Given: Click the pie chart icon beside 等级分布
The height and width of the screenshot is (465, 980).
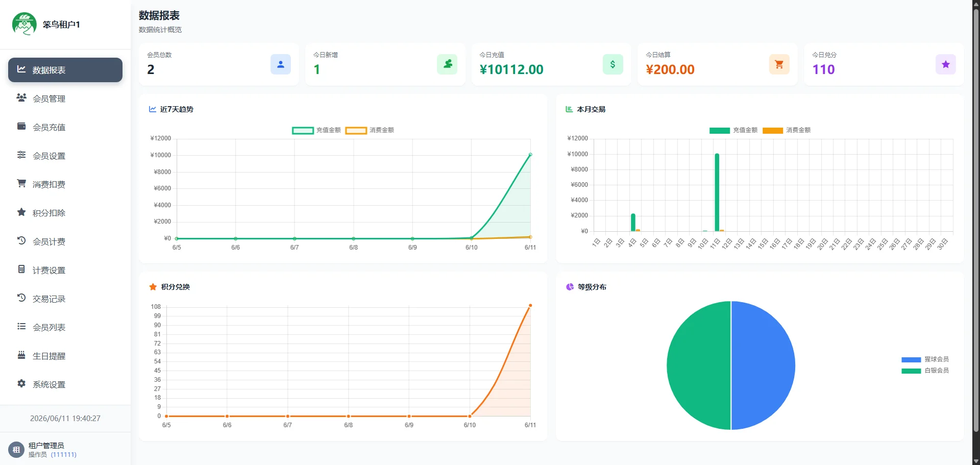Looking at the screenshot, I should [570, 287].
